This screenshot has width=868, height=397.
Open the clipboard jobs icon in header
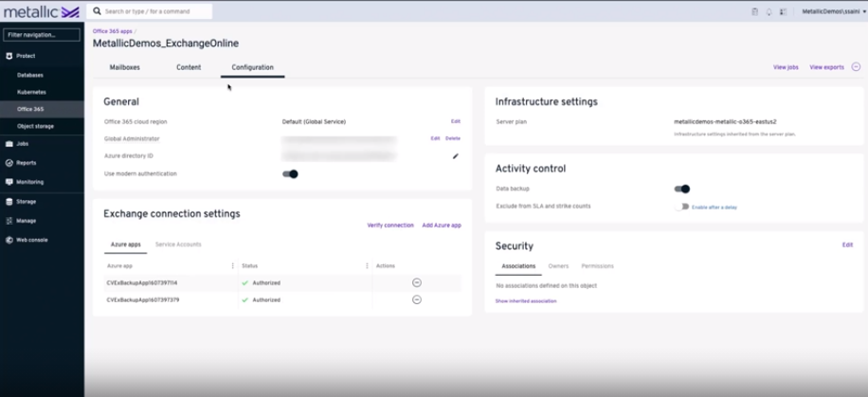[x=754, y=11]
